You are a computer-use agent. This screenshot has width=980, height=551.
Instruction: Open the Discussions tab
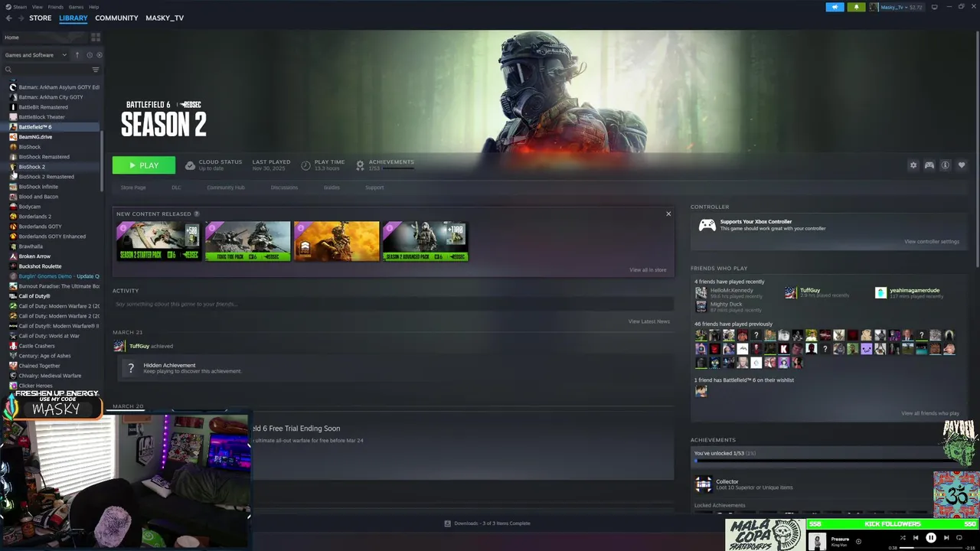[284, 187]
